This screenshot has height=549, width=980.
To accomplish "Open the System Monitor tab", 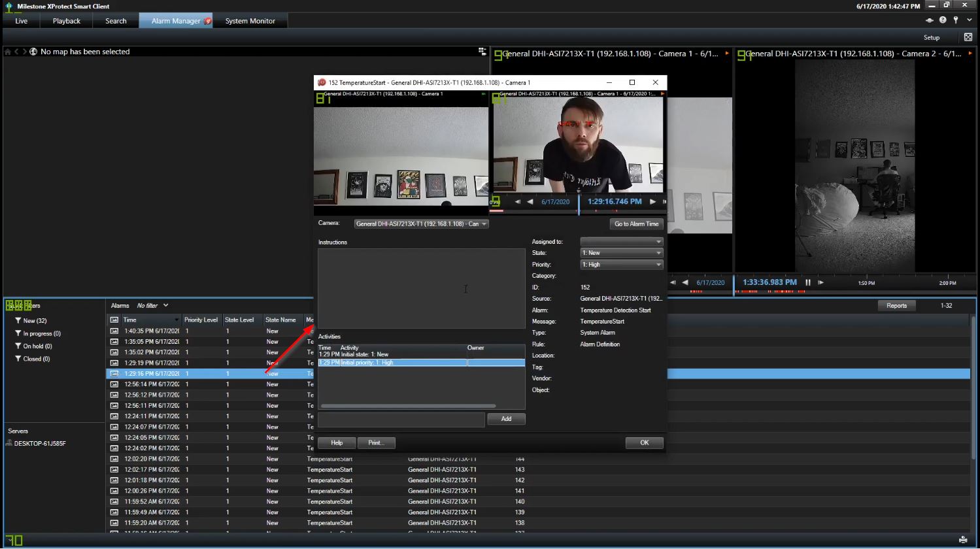I will 250,21.
